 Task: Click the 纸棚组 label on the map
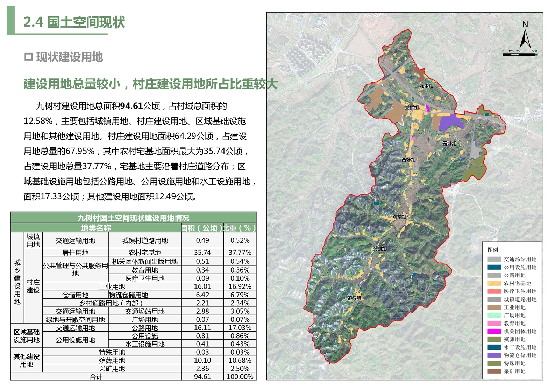(380, 249)
